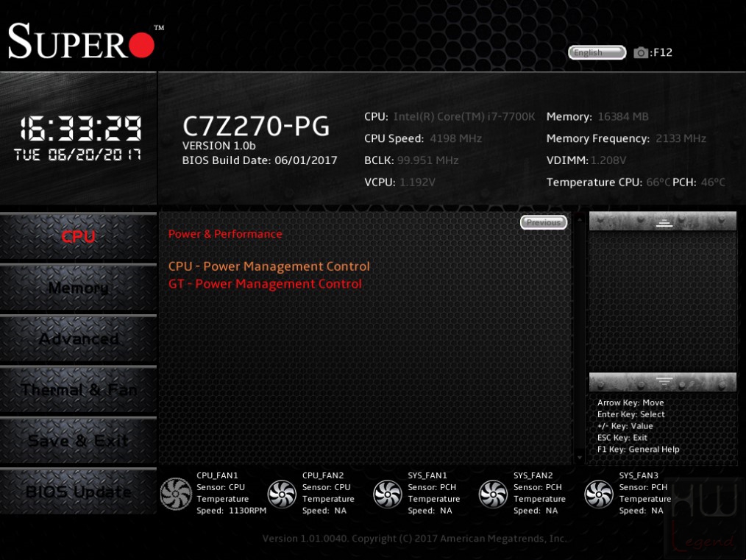Viewport: 746px width, 560px height.
Task: Click the SYS_FAN1 label
Action: click(427, 475)
